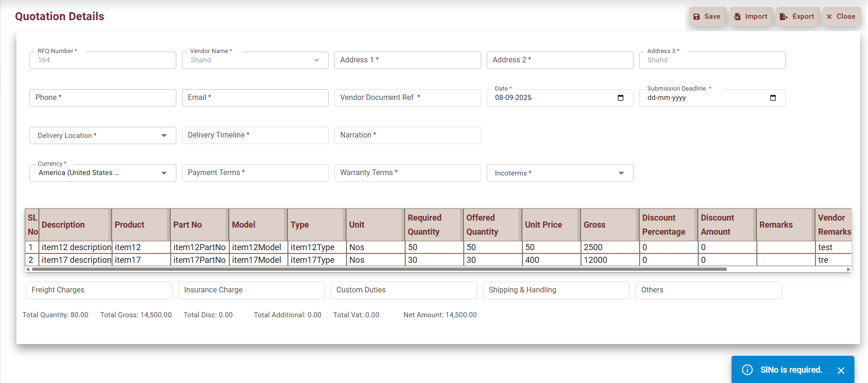Open the Delivery Location dropdown
This screenshot has width=868, height=383.
point(164,136)
